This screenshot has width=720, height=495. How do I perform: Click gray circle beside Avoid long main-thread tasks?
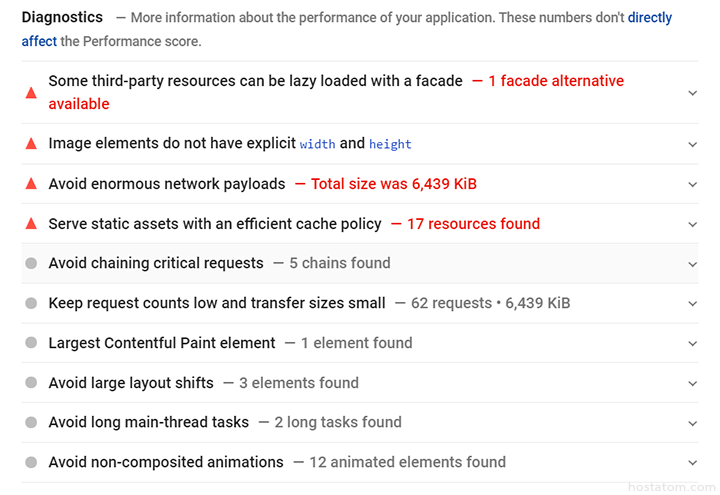31,422
